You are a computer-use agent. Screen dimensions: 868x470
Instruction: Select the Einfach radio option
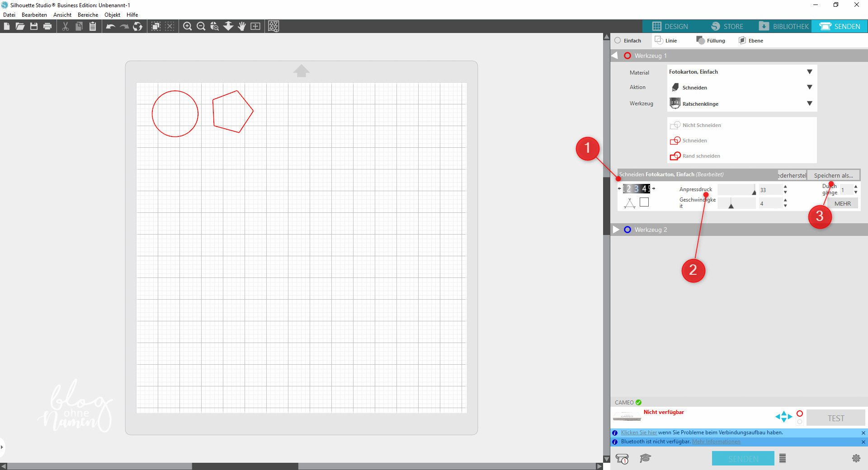click(618, 41)
